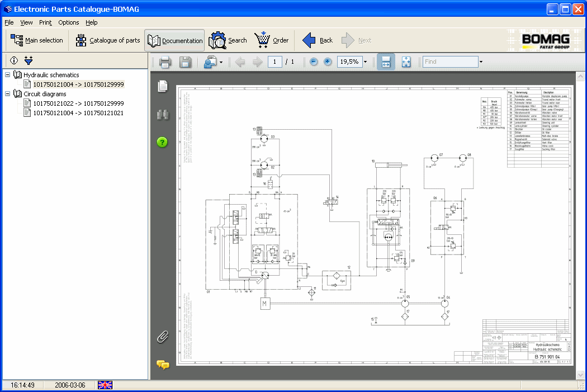Click the 19,5% zoom value field
The image size is (587, 392).
pyautogui.click(x=349, y=62)
